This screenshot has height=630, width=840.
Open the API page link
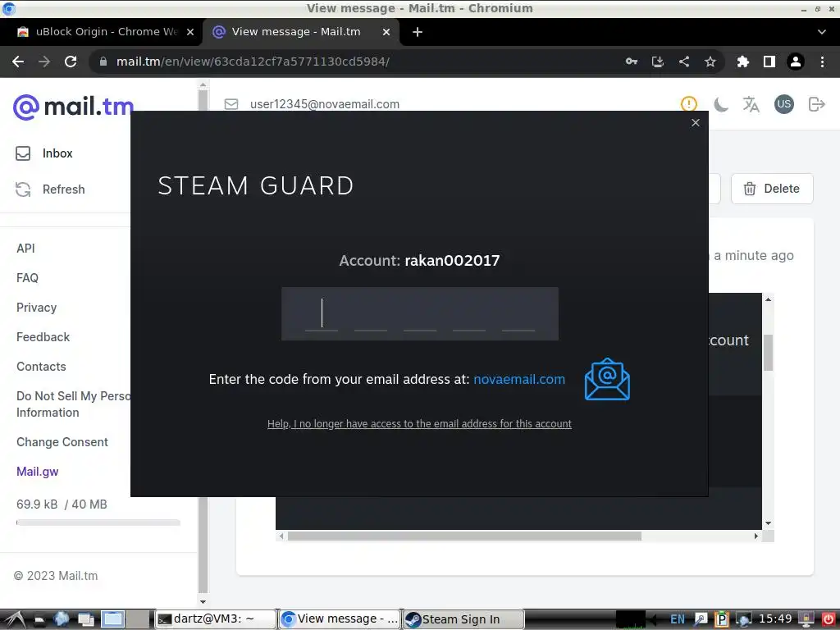[25, 249]
